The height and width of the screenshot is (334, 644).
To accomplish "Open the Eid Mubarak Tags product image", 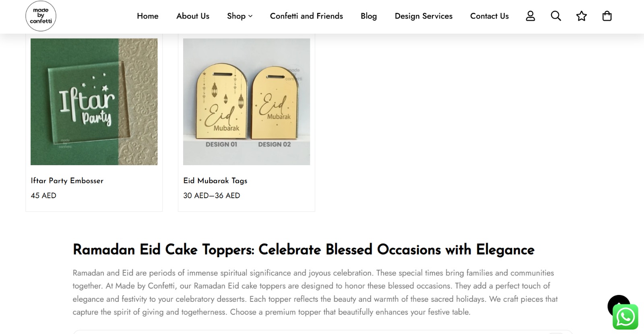I will click(x=246, y=102).
